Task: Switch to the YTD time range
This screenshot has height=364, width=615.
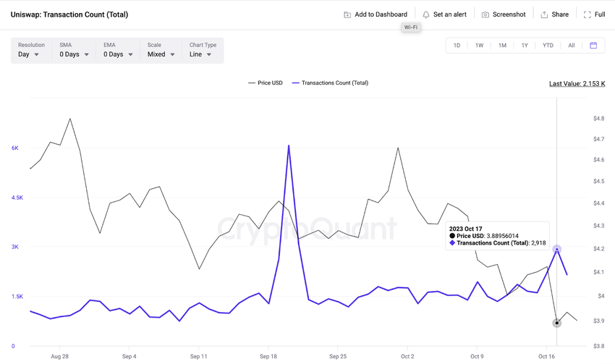Action: click(x=548, y=46)
